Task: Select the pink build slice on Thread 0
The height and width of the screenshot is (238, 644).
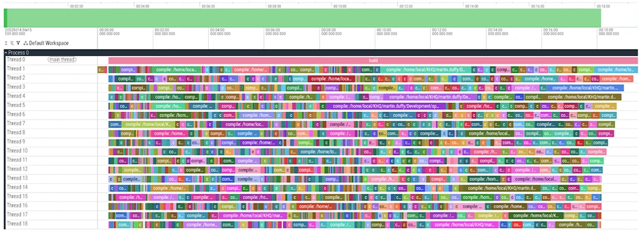Action: coord(373,60)
